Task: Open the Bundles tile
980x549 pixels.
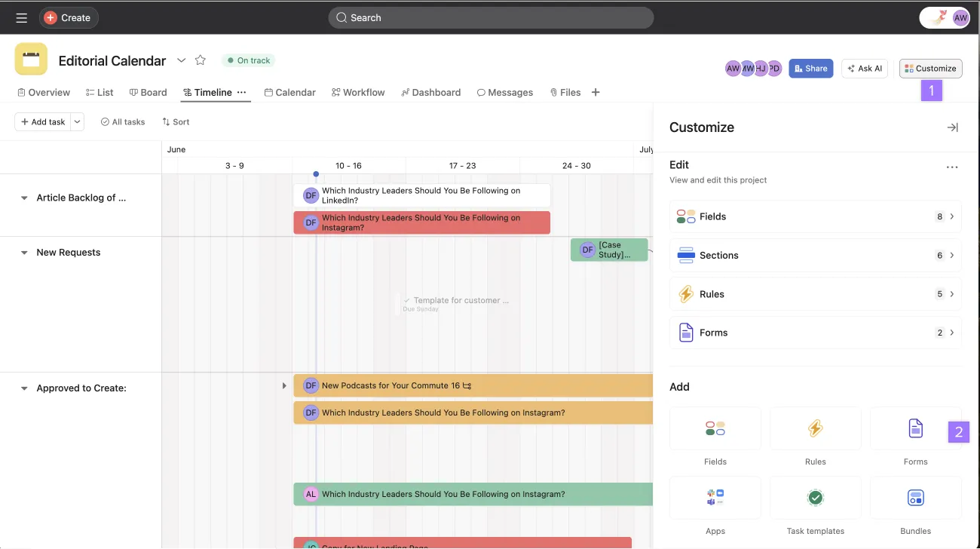Action: [915, 498]
